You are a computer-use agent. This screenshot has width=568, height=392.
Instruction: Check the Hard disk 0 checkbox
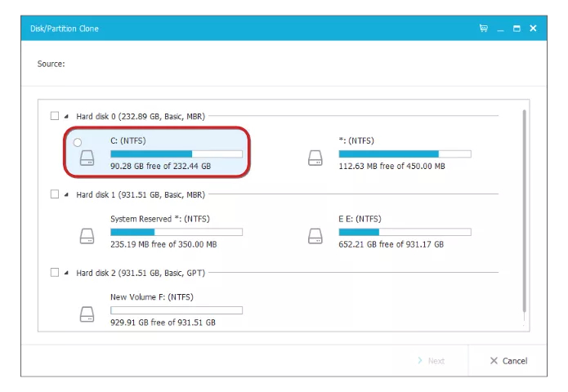tap(55, 117)
